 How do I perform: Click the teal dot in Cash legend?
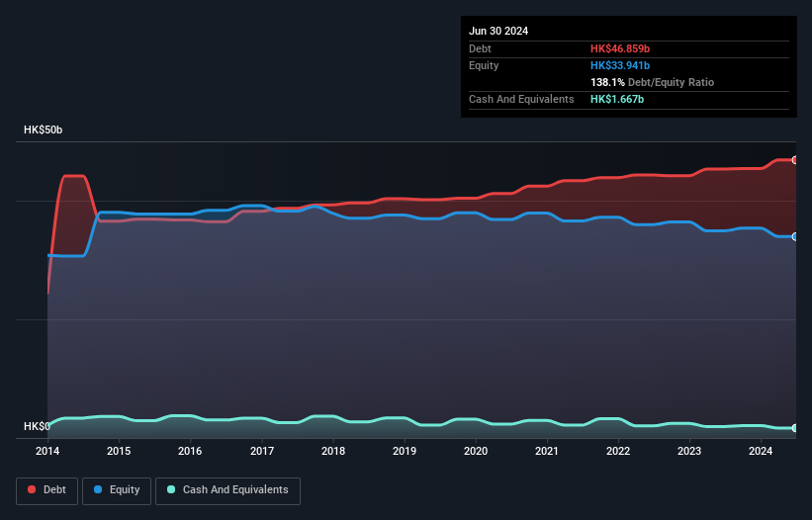click(x=171, y=489)
